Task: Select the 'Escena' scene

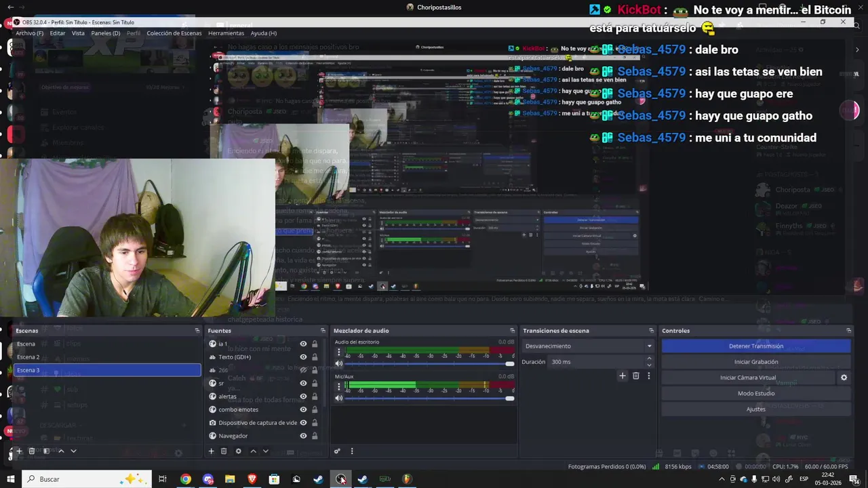Action: tap(107, 344)
